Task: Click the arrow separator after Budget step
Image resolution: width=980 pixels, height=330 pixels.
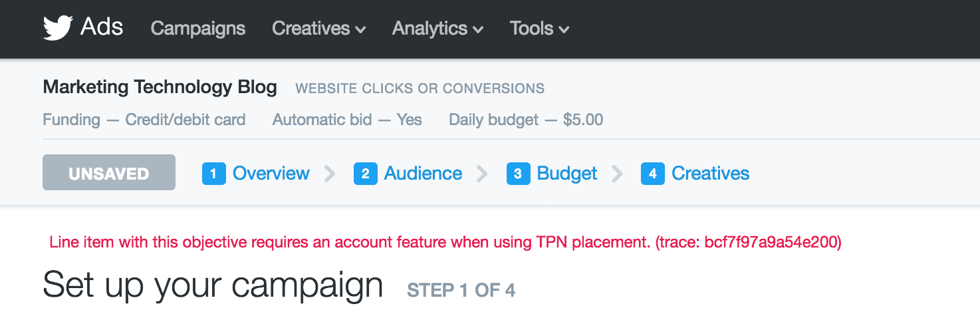Action: [x=618, y=174]
